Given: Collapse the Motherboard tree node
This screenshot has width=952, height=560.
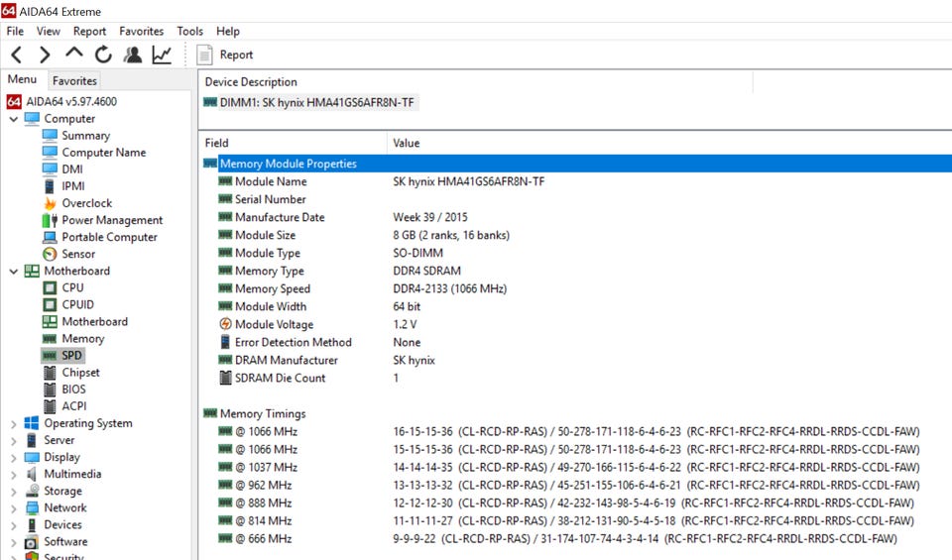Looking at the screenshot, I should click(13, 272).
